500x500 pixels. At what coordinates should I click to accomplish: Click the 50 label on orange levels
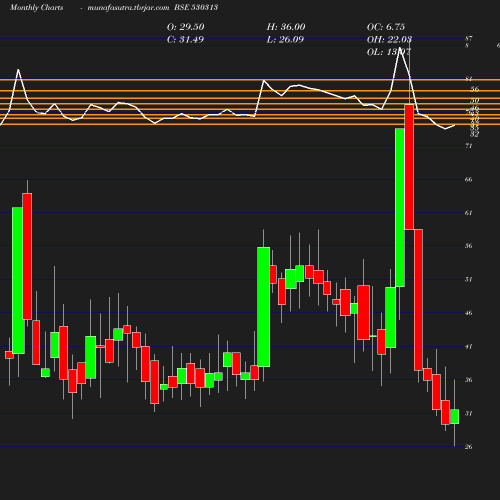[x=475, y=100]
